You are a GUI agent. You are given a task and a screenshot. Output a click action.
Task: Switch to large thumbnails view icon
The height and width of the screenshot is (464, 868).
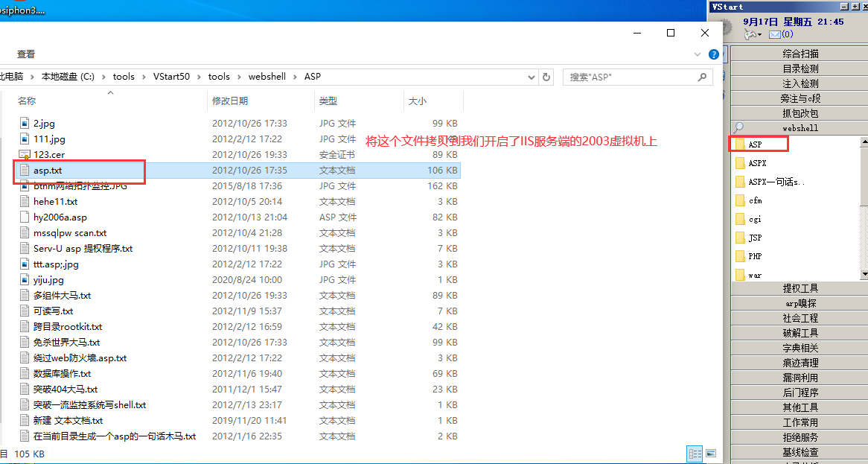click(711, 453)
